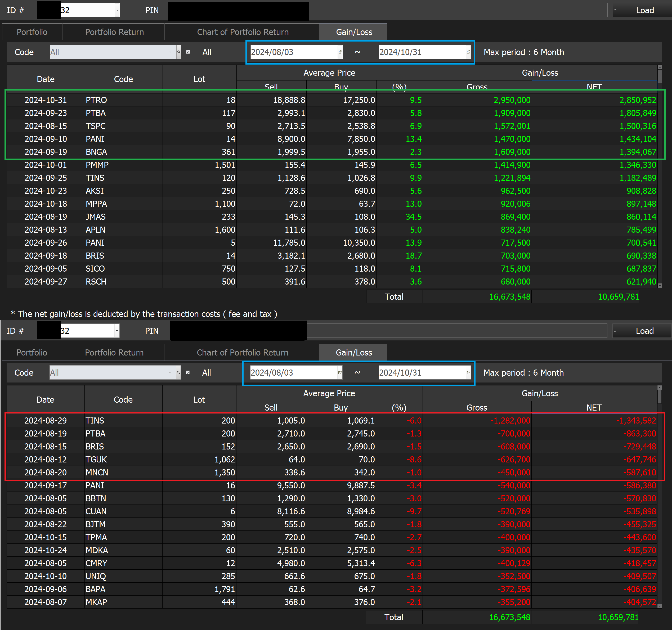Viewport: 672px width, 630px height.
Task: Click the search magnifier beside Code in bottom panel
Action: pyautogui.click(x=178, y=372)
